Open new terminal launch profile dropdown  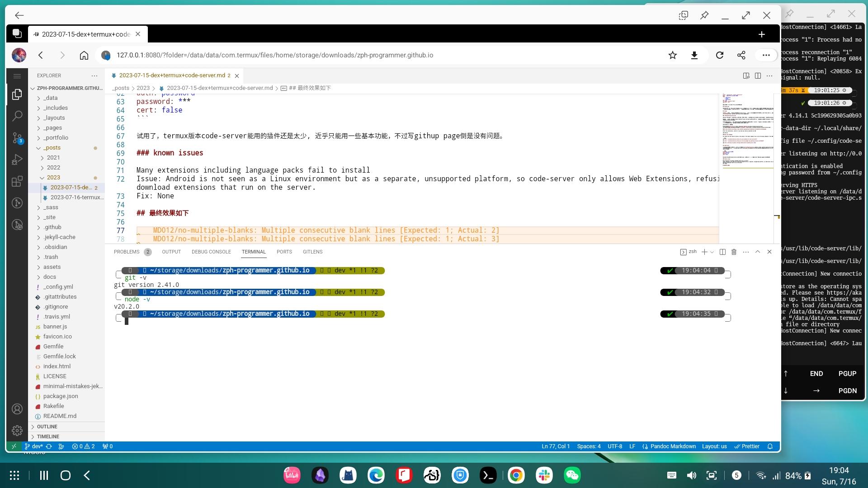pos(712,252)
